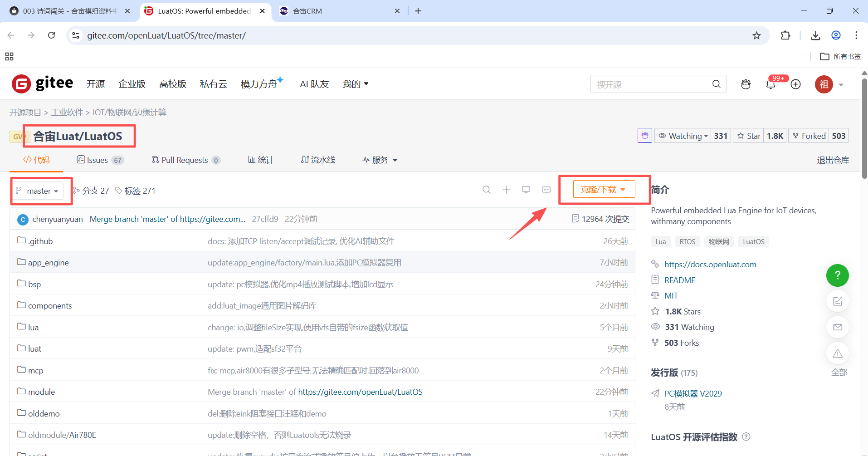Open the browser downloads icon
This screenshot has height=456, width=868.
pyautogui.click(x=815, y=35)
